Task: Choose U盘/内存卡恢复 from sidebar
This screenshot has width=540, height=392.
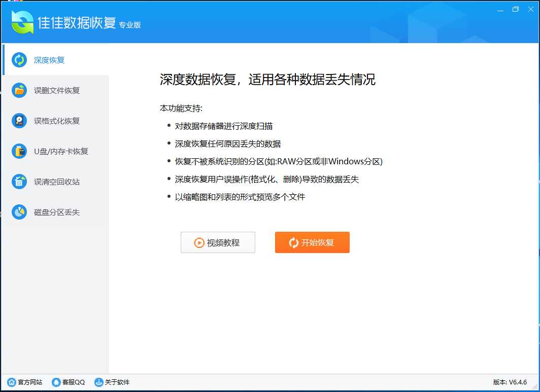Action: (56, 151)
